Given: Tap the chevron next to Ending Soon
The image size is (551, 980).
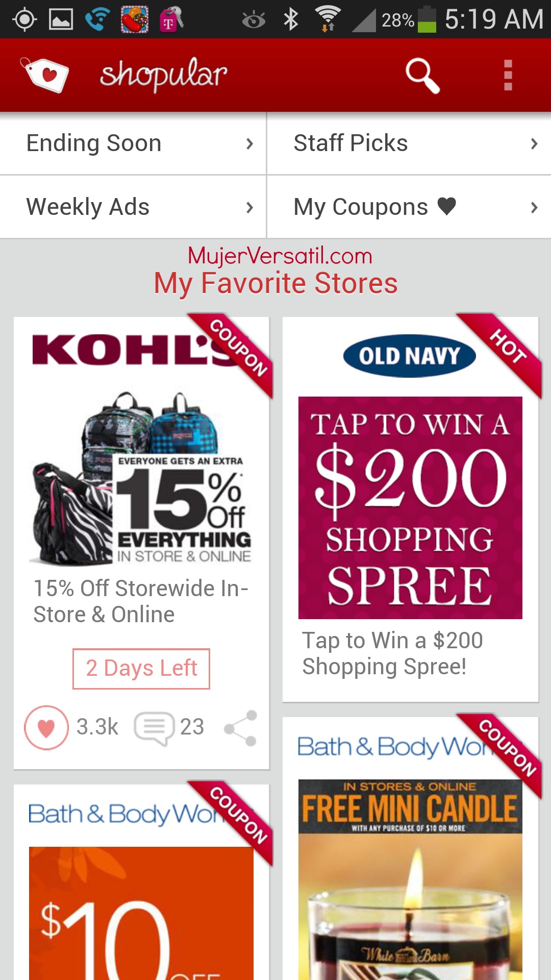Looking at the screenshot, I should coord(249,143).
